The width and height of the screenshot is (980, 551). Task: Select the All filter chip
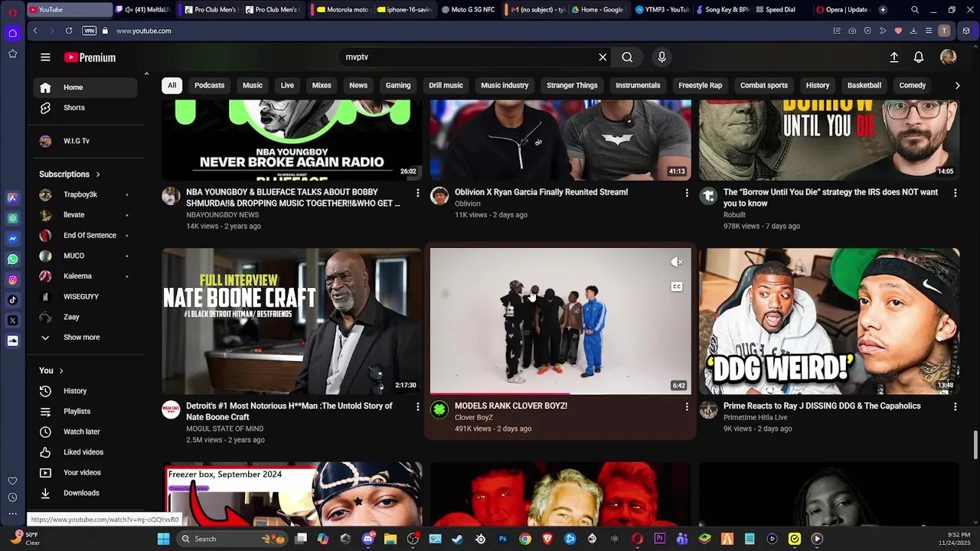pyautogui.click(x=171, y=86)
